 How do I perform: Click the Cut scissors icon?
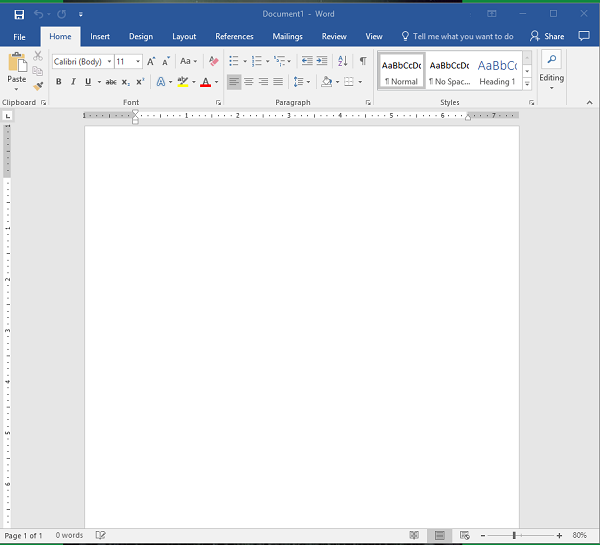click(x=38, y=56)
